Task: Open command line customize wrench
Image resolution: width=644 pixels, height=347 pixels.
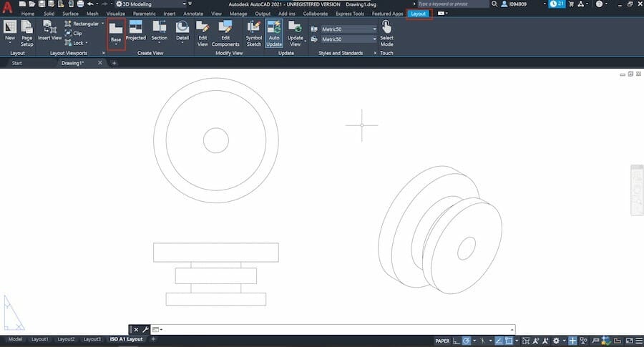Action: coord(145,329)
